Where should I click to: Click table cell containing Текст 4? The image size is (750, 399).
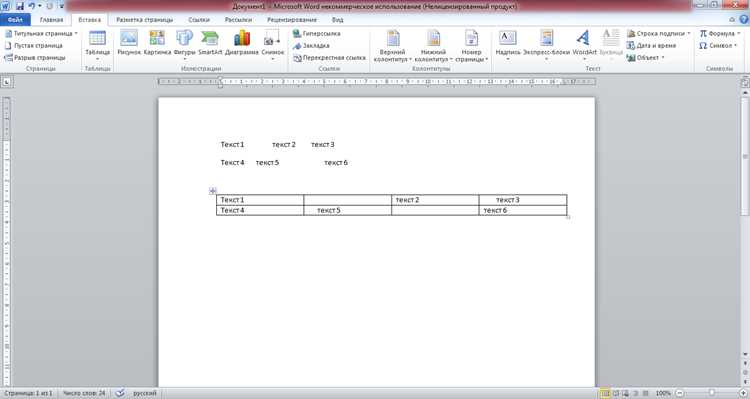pos(260,211)
